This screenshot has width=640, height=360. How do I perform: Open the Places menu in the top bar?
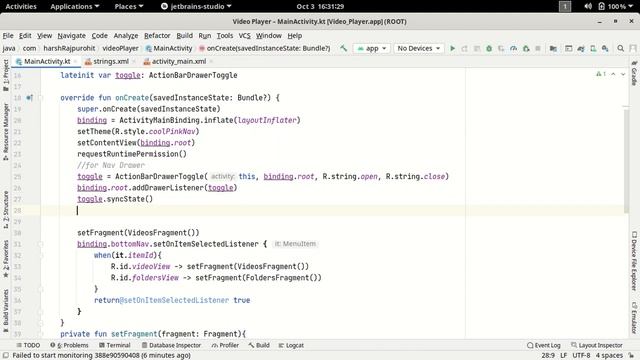[x=129, y=6]
